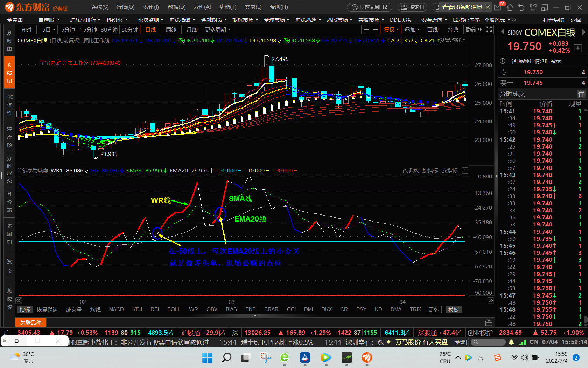Click the 关联品种 tab

coord(31,322)
